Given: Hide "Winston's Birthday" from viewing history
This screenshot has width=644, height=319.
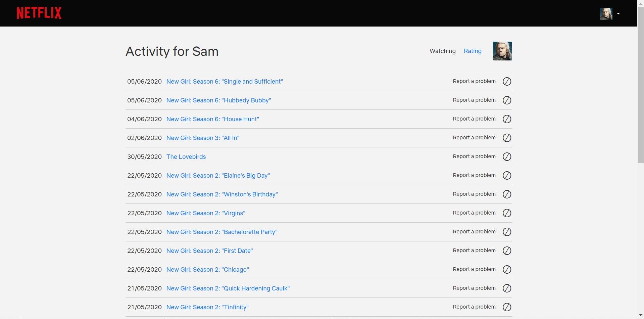Looking at the screenshot, I should click(507, 194).
